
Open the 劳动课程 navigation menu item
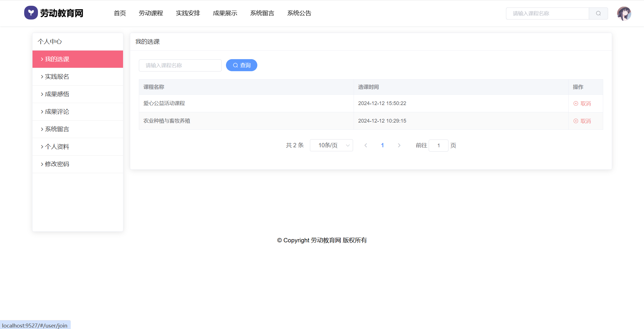point(151,13)
